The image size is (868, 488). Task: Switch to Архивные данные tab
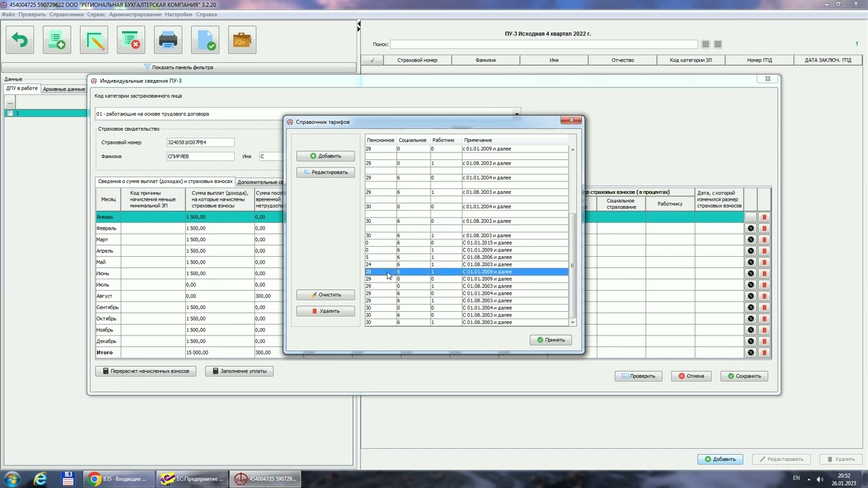[64, 89]
